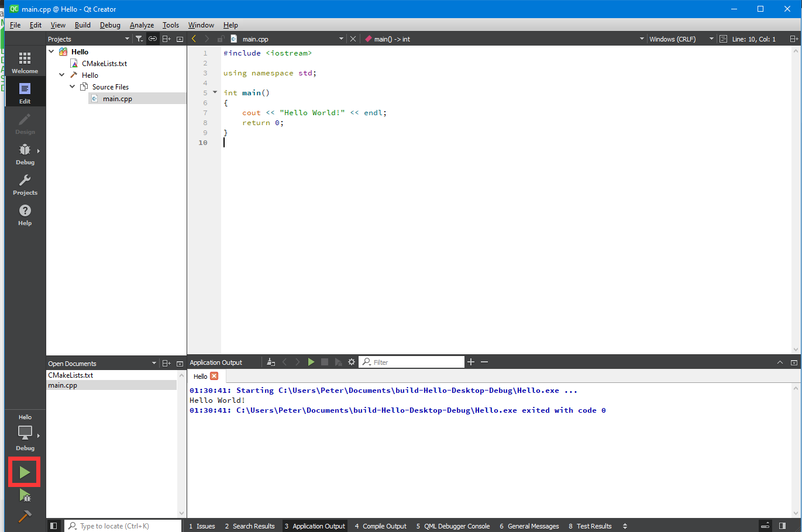Toggle left sidebar visibility
802x532 pixels.
53,526
